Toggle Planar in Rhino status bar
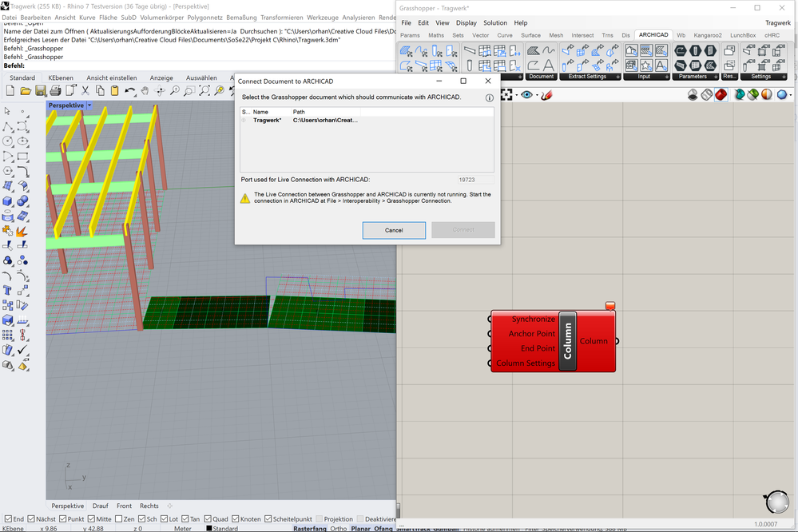Viewport: 798px width, 532px height. 361,529
